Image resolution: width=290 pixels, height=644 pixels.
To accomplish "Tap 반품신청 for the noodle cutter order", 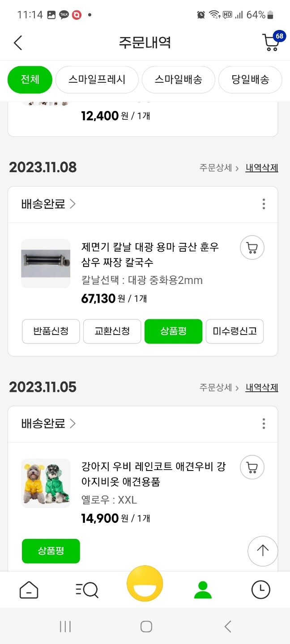I will [51, 331].
